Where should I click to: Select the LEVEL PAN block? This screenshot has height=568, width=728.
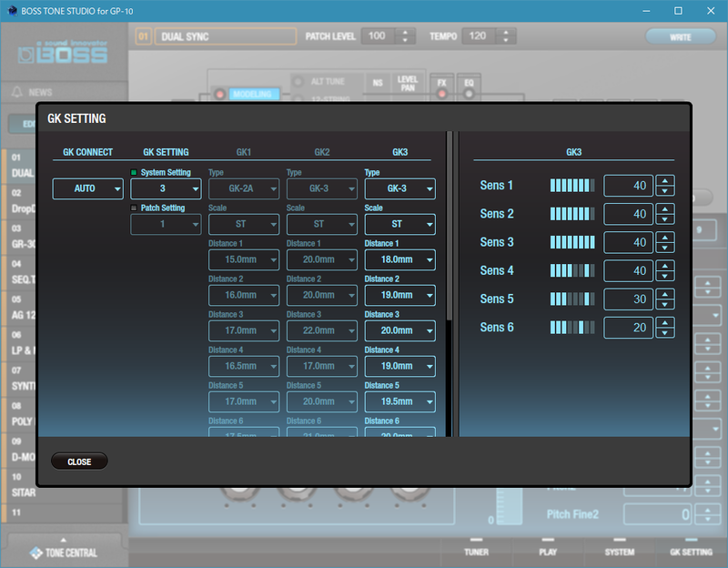[408, 83]
